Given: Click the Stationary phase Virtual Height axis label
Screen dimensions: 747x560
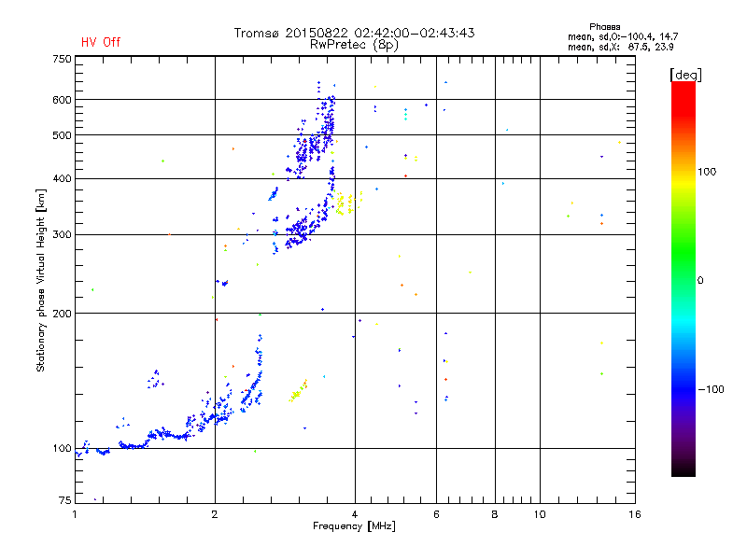Looking at the screenshot, I should [x=41, y=280].
